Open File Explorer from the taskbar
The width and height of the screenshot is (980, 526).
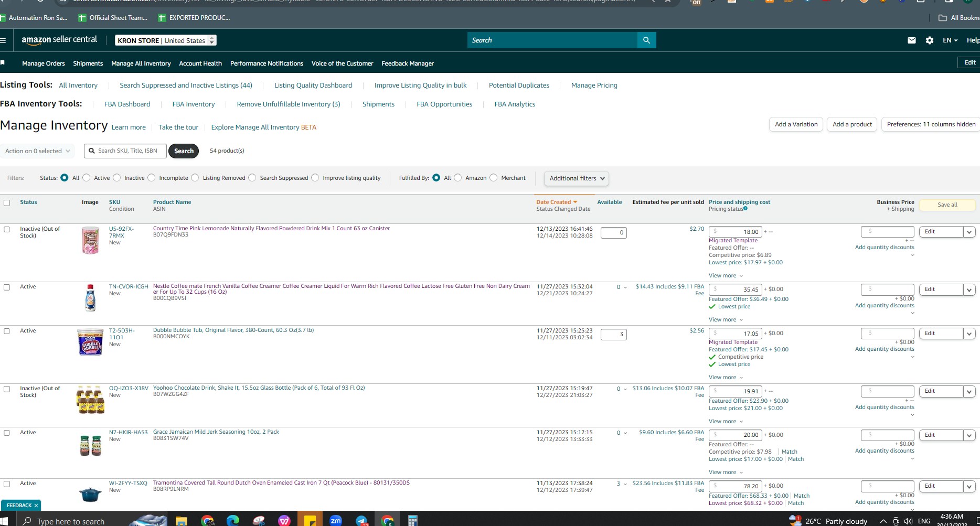coord(181,520)
